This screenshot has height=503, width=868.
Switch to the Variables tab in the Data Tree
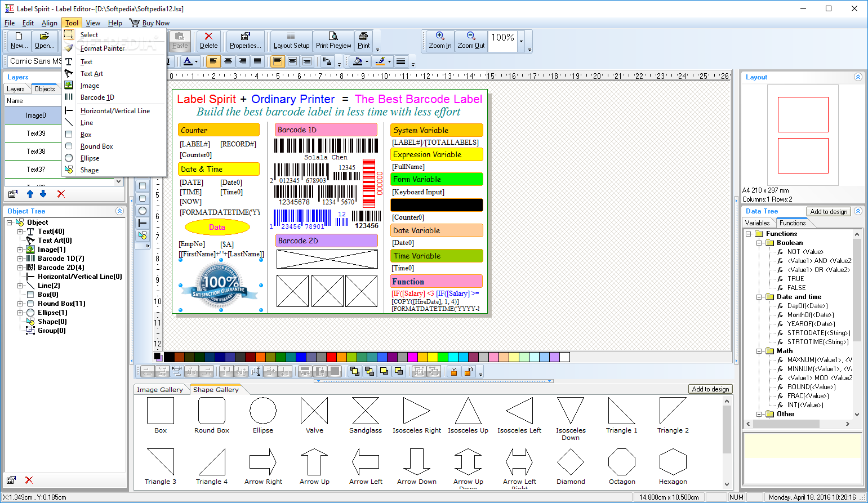(757, 223)
